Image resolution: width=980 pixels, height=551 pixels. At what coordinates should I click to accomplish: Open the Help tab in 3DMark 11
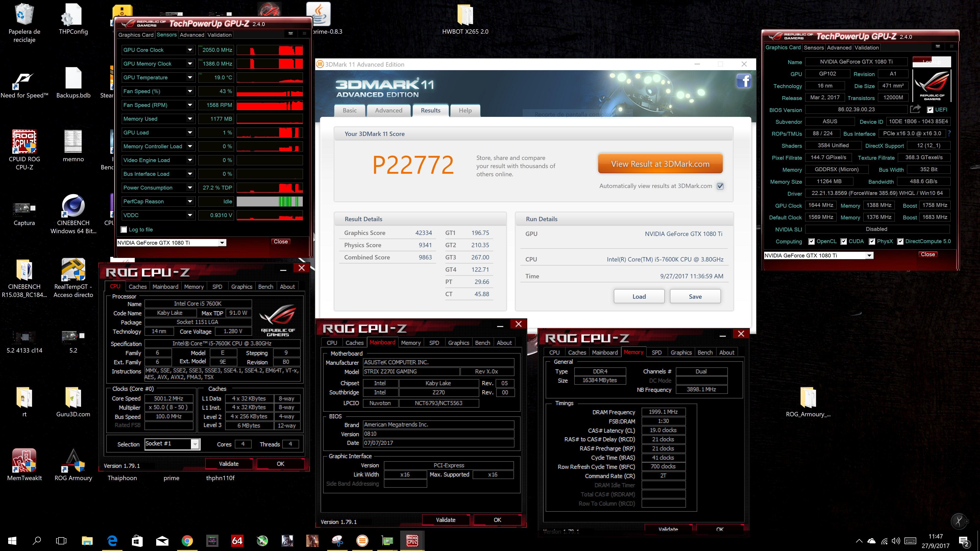465,110
